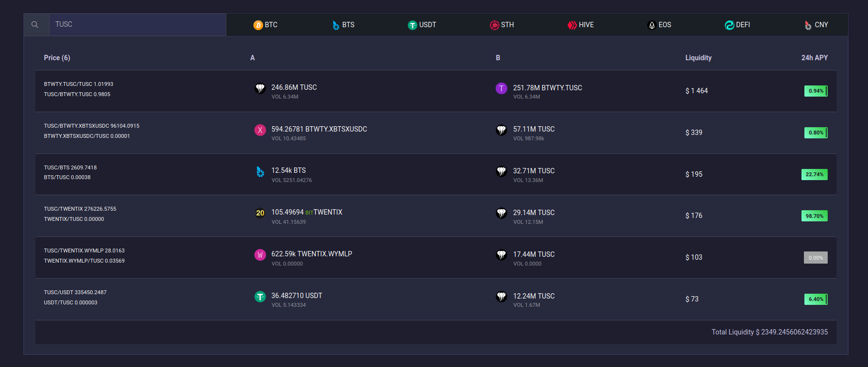Click the yellow 20 icon for TWENTIX
This screenshot has height=367, width=868.
click(x=260, y=213)
